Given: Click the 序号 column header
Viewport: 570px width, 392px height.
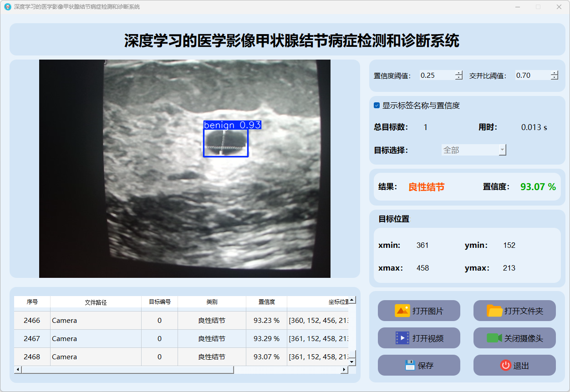Looking at the screenshot, I should (x=32, y=302).
